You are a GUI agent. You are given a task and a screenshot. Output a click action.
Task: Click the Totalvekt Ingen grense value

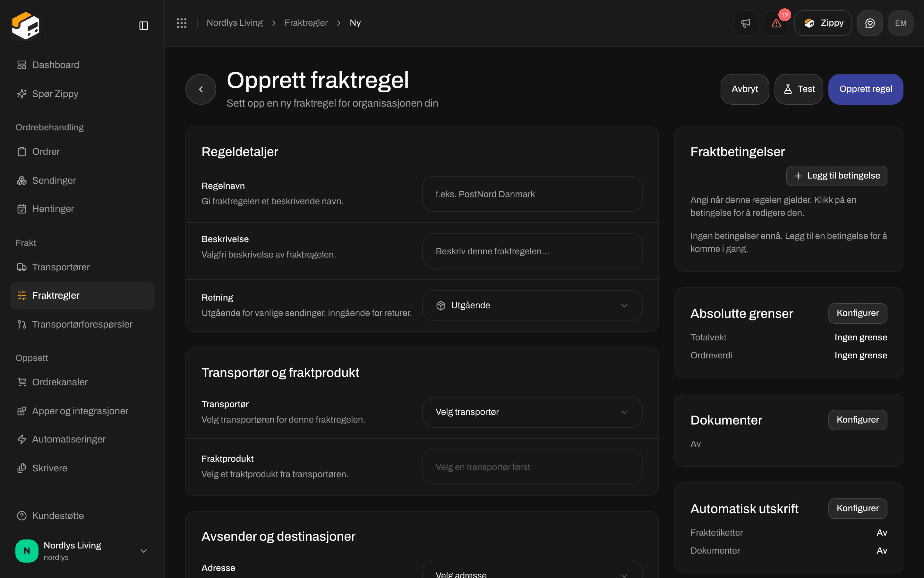click(860, 337)
